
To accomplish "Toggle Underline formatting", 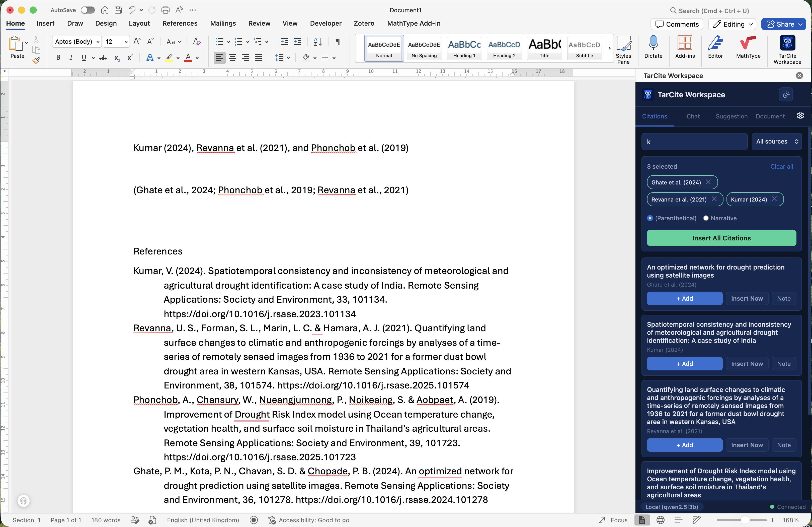I will click(84, 58).
